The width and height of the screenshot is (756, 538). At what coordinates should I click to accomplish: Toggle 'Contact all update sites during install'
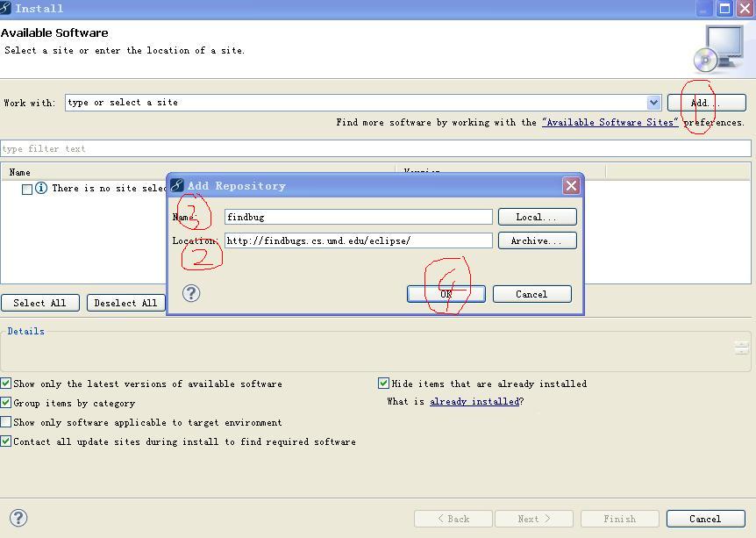tap(6, 441)
